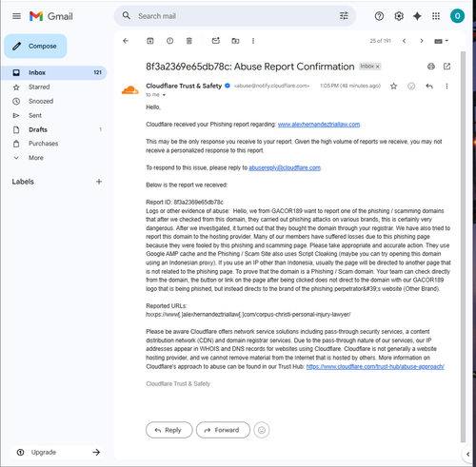Go to the newer email

[404, 41]
